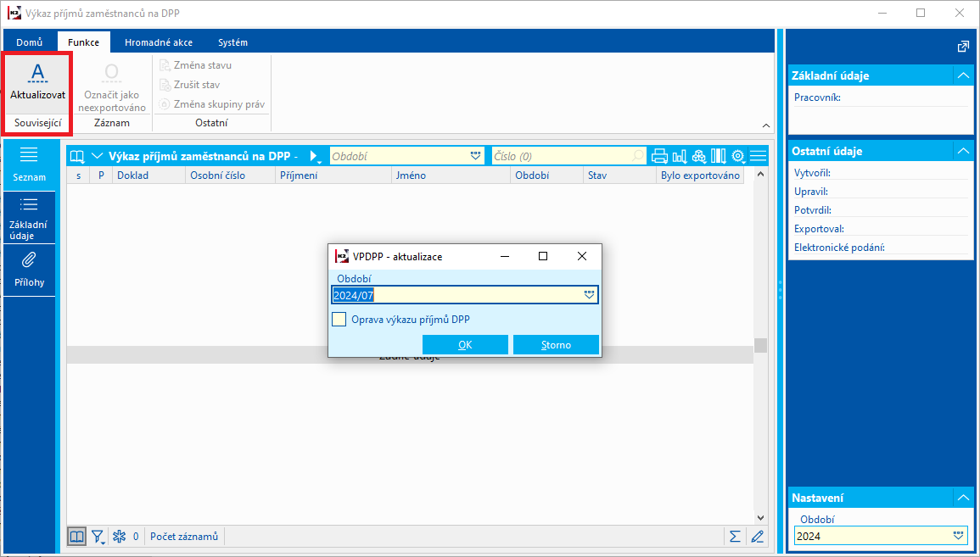Screen dimensions: 980x557
Task: Enable Oprava výkazu příjmů DPP checkbox
Action: point(339,319)
